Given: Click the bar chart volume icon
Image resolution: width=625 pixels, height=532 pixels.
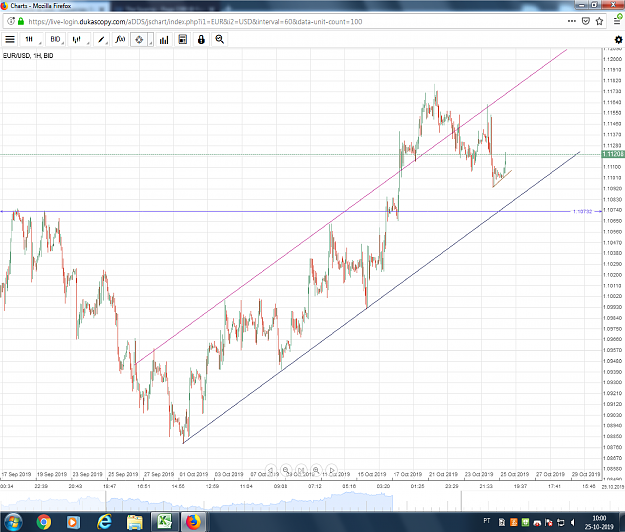Looking at the screenshot, I should pos(164,39).
